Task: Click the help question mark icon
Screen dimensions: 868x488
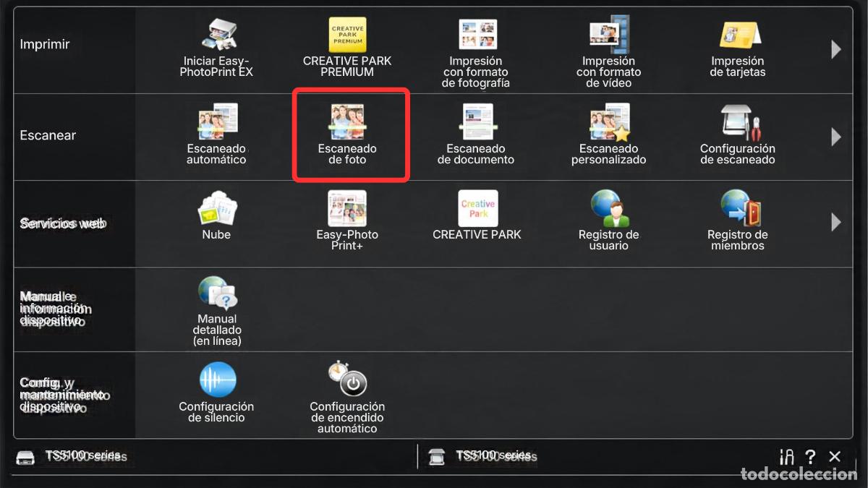Action: [x=810, y=457]
